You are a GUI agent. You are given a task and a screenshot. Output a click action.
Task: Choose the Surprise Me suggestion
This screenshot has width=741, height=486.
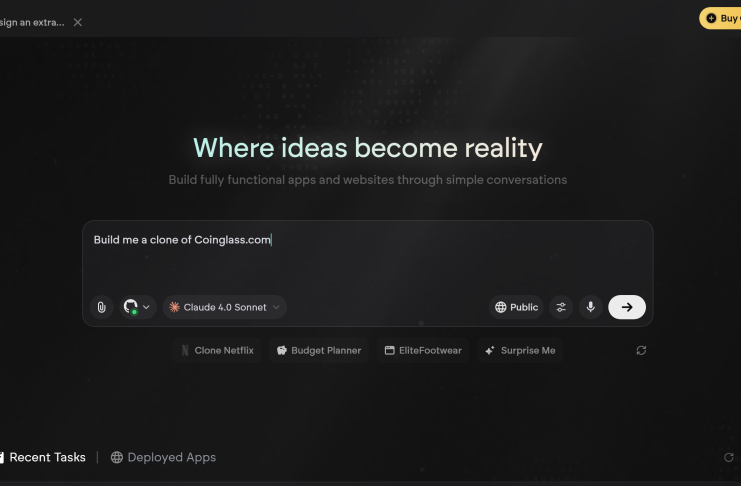coord(520,350)
